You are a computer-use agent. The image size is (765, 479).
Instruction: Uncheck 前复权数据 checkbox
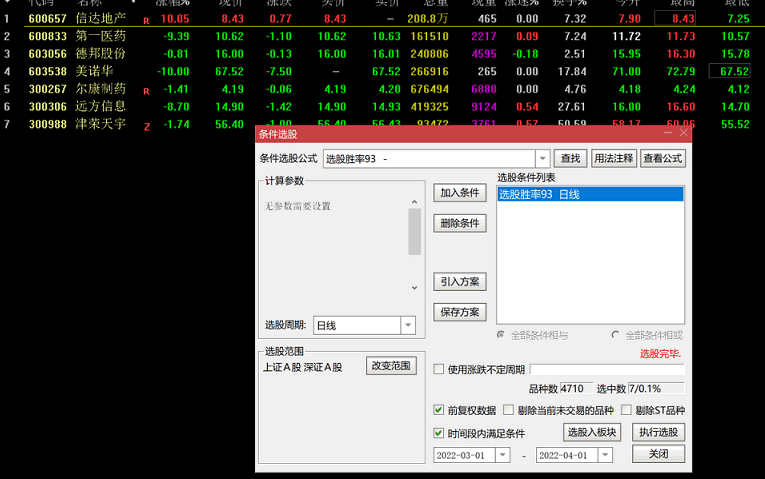(439, 410)
